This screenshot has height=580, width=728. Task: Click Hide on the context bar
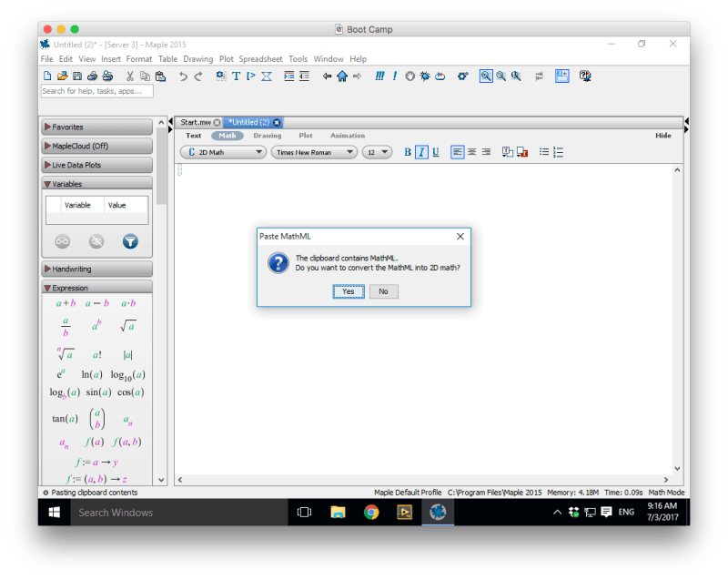pos(663,136)
